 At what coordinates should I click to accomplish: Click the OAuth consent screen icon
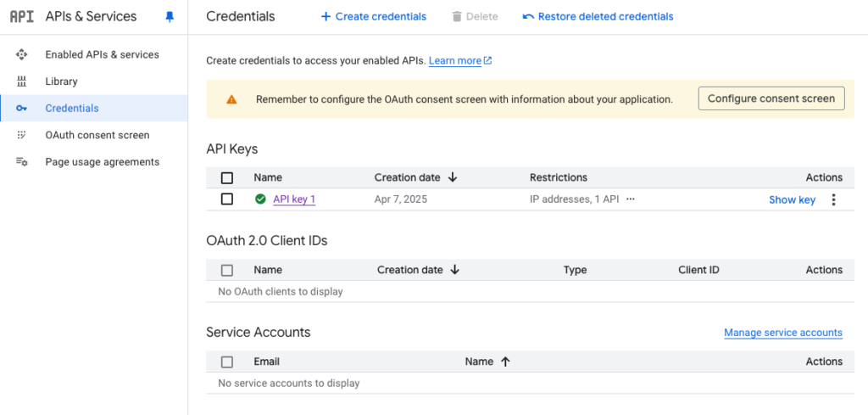[x=21, y=135]
